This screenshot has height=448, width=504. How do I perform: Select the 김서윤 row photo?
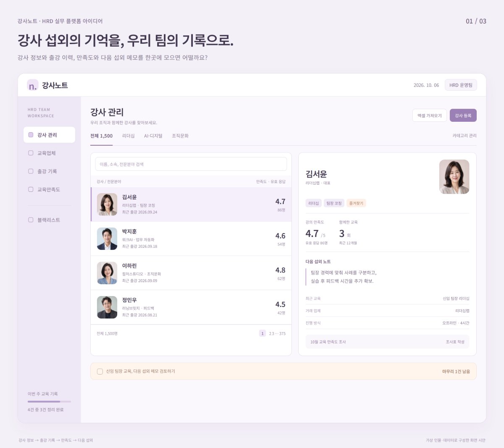point(107,204)
